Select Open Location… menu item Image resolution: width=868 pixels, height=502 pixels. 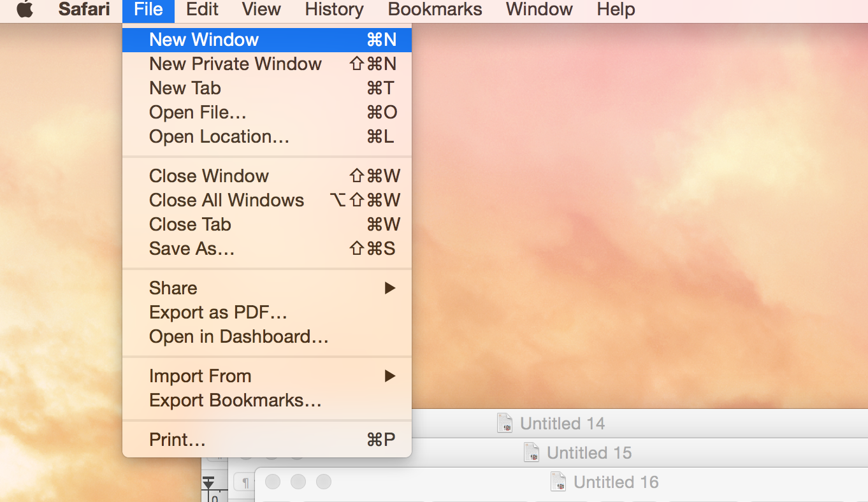click(267, 136)
